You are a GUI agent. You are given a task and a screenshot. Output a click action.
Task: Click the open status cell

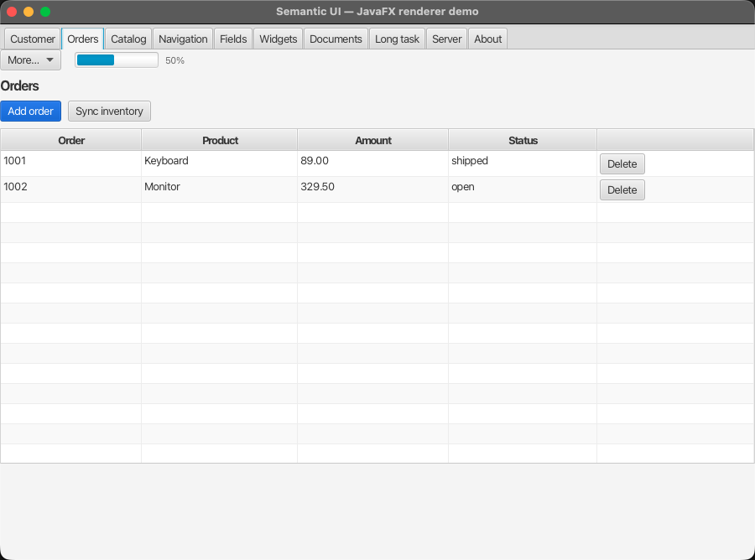click(523, 189)
